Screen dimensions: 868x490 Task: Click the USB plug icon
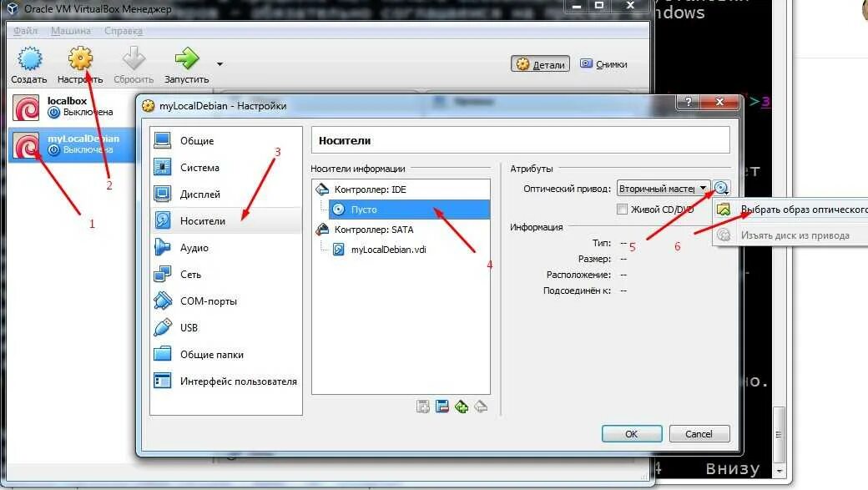tap(162, 326)
